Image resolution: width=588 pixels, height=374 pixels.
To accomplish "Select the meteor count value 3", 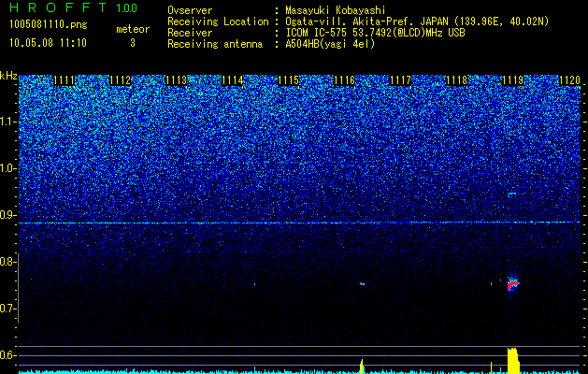I will coord(133,43).
